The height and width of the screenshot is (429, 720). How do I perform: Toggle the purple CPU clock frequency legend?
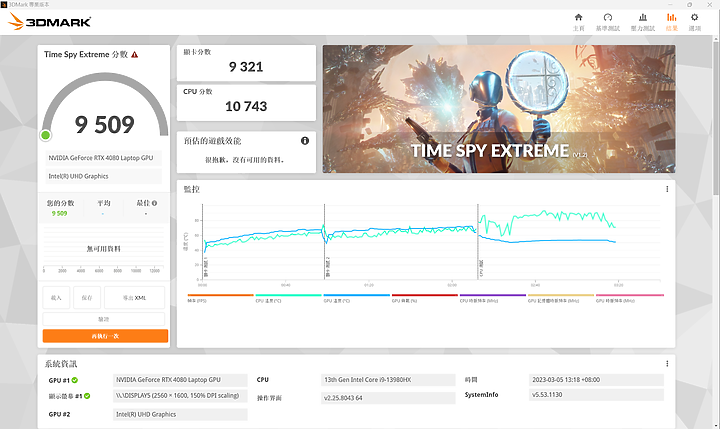point(493,298)
